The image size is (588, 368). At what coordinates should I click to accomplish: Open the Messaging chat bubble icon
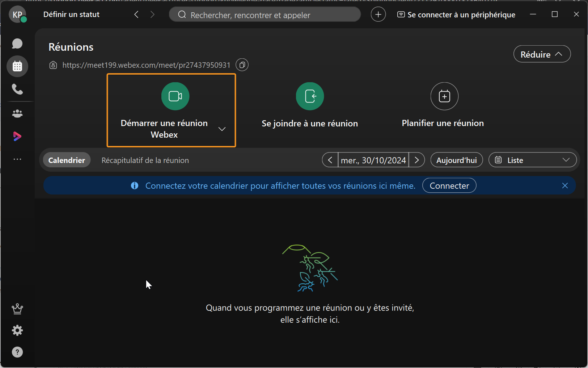[17, 43]
